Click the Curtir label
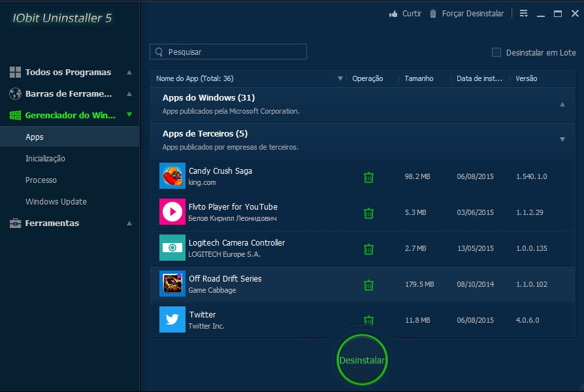 pyautogui.click(x=412, y=14)
